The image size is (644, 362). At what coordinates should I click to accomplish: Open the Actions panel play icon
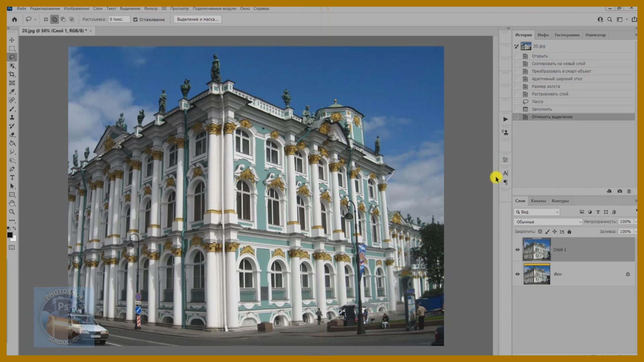tap(505, 119)
